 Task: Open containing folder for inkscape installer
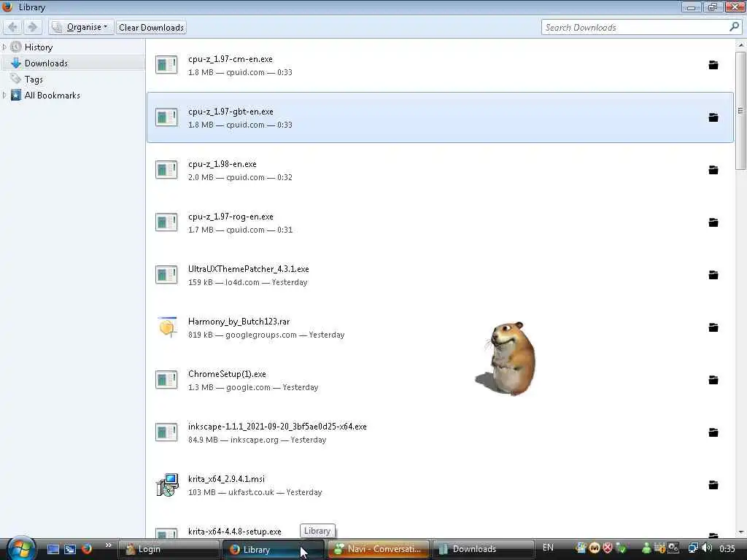[713, 432]
